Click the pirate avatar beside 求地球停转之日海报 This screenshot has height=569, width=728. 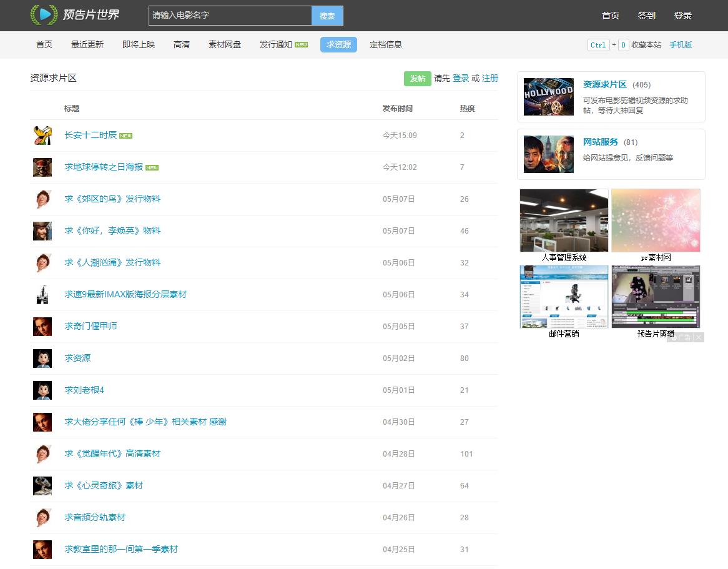tap(42, 167)
